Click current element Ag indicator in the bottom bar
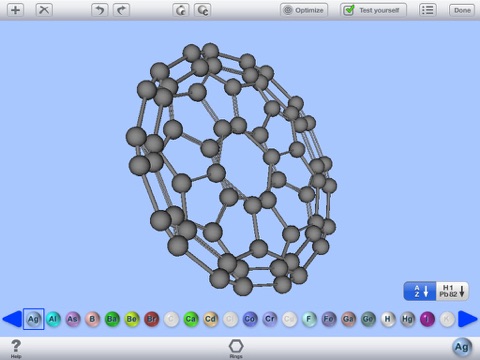480x360 pixels. click(462, 348)
